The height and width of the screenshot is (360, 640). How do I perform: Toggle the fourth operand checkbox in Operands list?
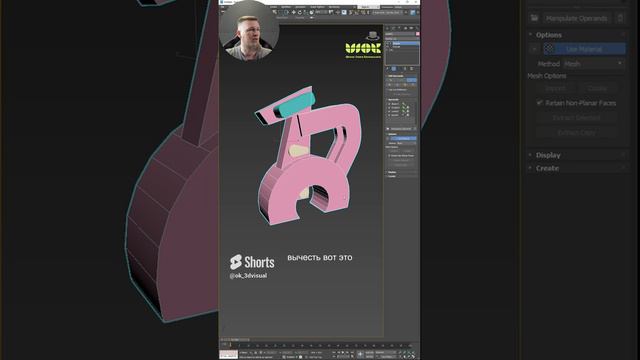[x=389, y=115]
